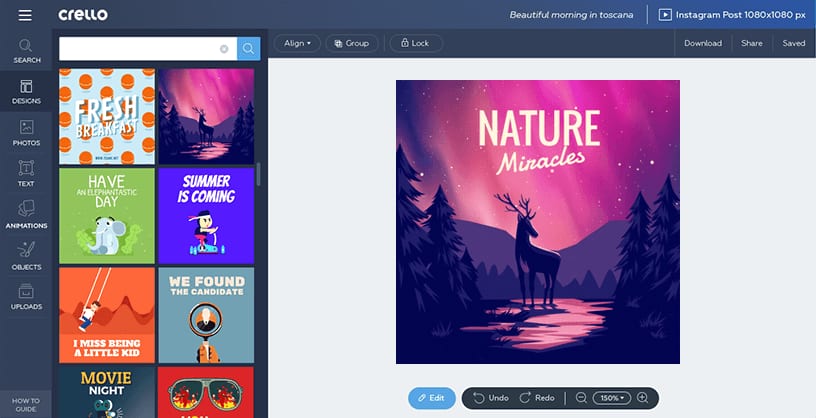Viewport: 816px width, 418px height.
Task: Select the Summer Is Coming template thumbnail
Action: click(206, 216)
